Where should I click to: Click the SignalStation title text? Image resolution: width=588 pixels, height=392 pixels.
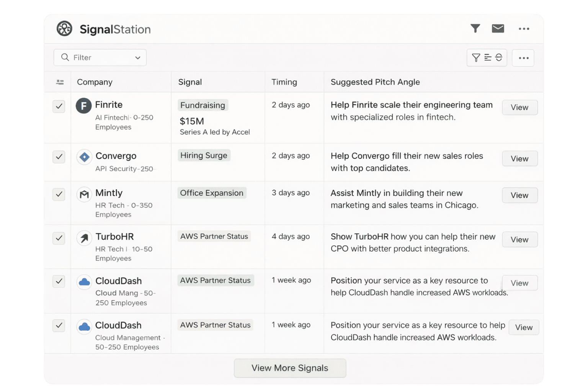coord(115,29)
